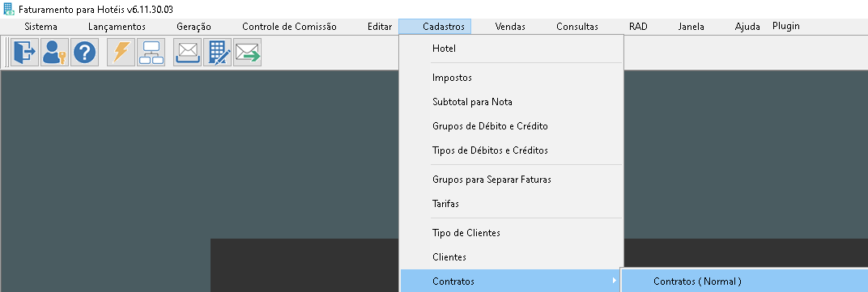Click the exit door toolbar icon
Screen dimensions: 868x292
(x=24, y=52)
